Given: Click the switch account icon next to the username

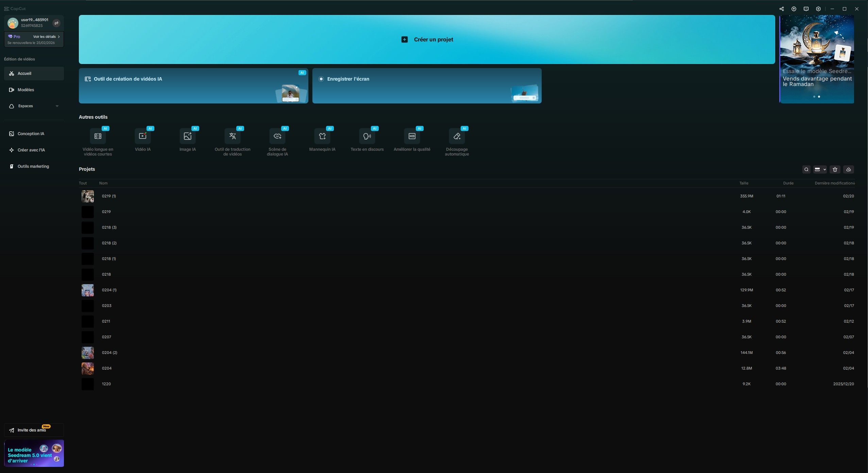Looking at the screenshot, I should [56, 23].
